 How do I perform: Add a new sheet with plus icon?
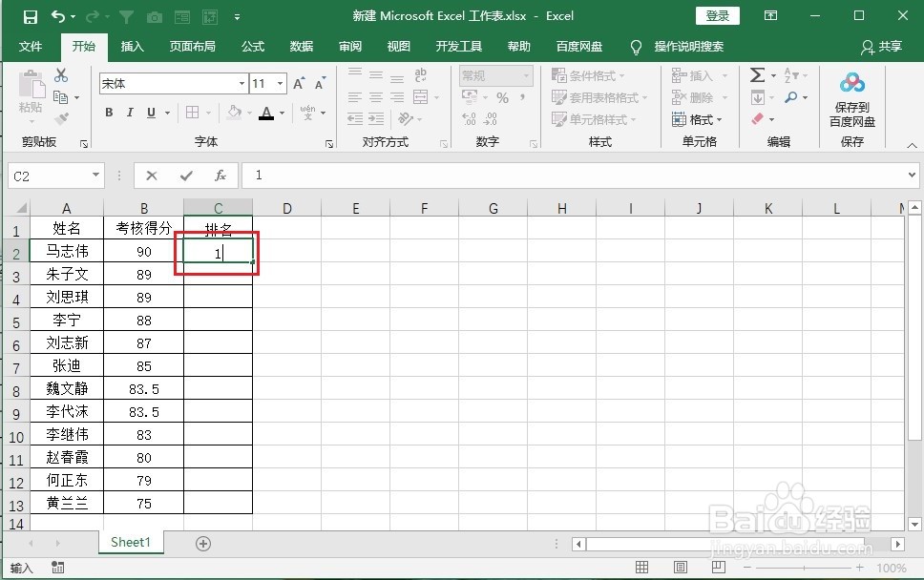point(203,544)
